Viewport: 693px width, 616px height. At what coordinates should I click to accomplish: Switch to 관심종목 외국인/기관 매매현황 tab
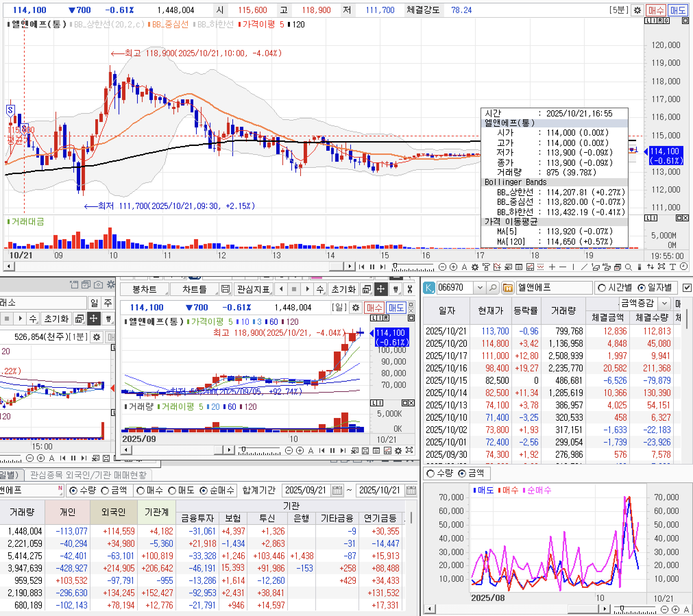point(88,475)
